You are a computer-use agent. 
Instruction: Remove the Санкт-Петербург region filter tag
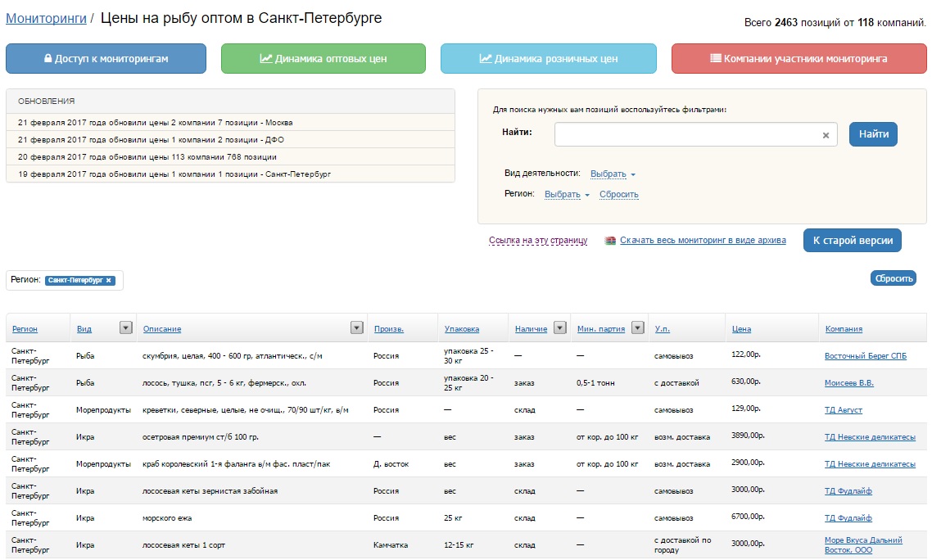(x=108, y=280)
